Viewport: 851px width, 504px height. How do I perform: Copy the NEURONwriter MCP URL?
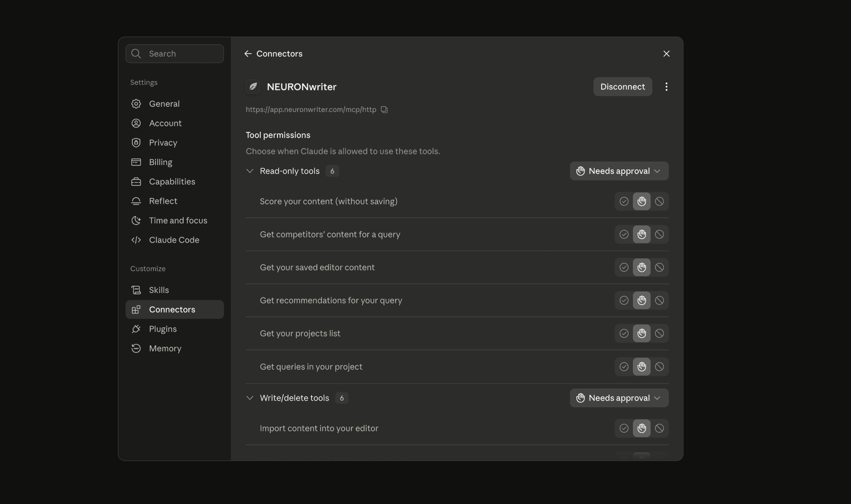pos(384,109)
